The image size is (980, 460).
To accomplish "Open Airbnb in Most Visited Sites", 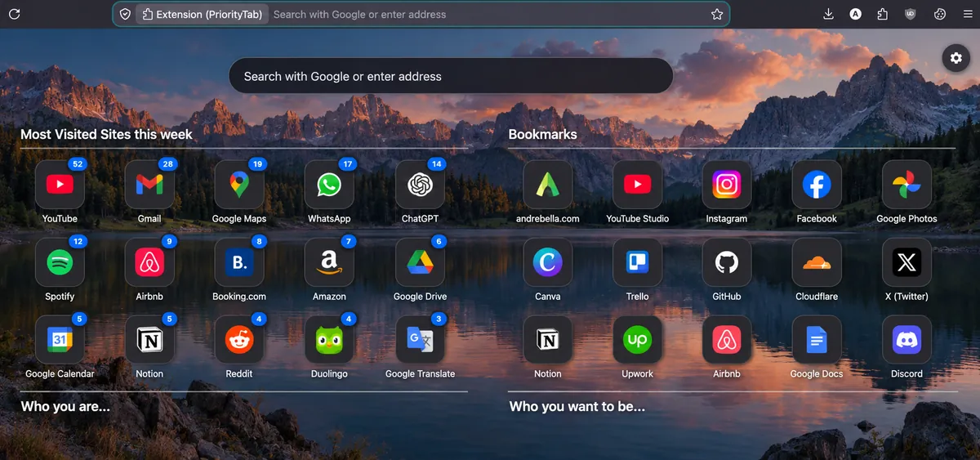I will pos(149,262).
